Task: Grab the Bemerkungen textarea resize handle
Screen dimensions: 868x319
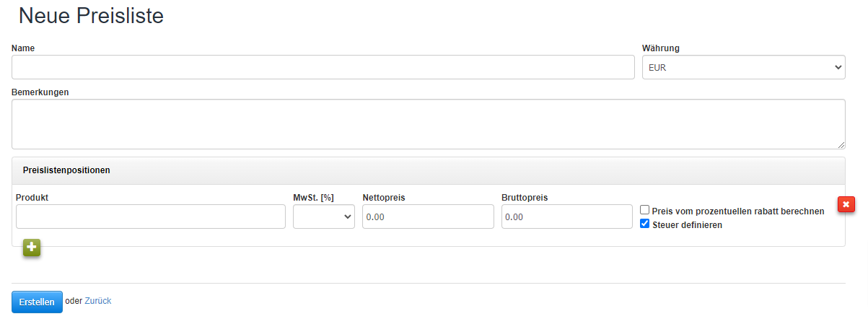Action: [841, 145]
